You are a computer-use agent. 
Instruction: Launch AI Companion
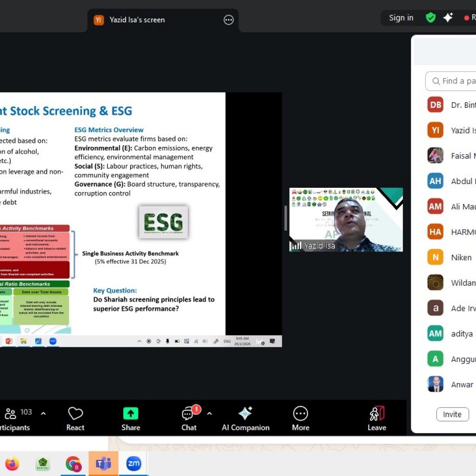point(245,414)
